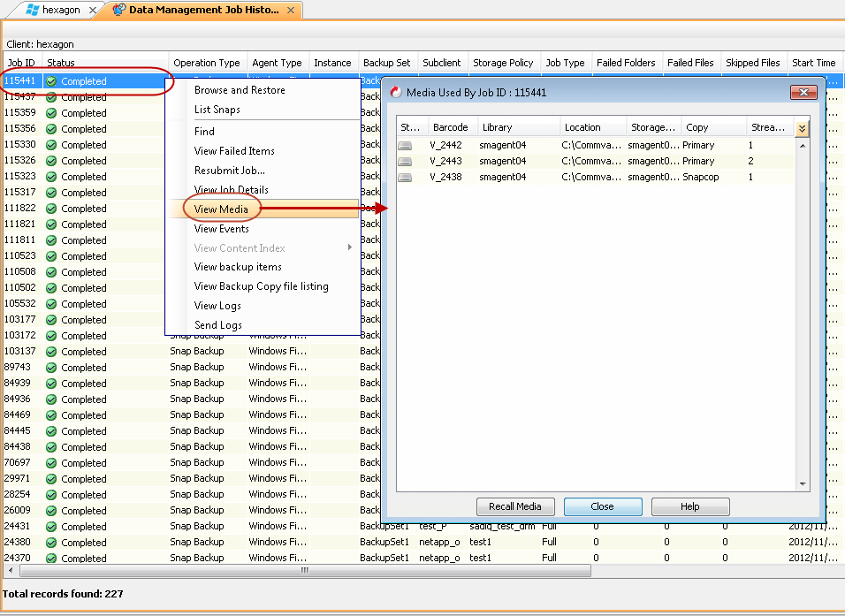The height and width of the screenshot is (616, 845).
Task: Choose View Media from the context menu
Action: tap(221, 209)
